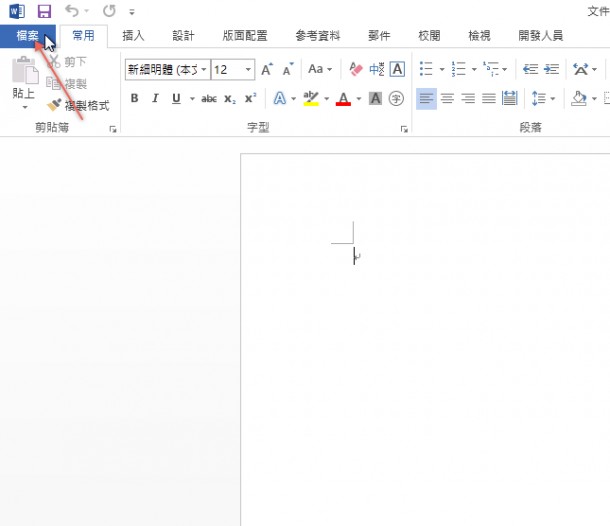Image resolution: width=610 pixels, height=526 pixels.
Task: Expand the highlight color dropdown arrow
Action: point(327,98)
